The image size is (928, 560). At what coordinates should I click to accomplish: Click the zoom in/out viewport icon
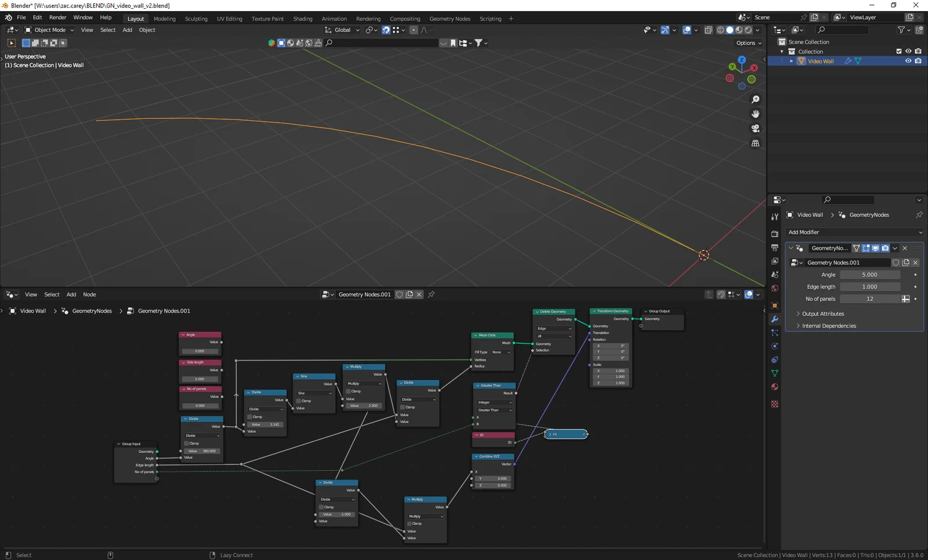pos(755,100)
